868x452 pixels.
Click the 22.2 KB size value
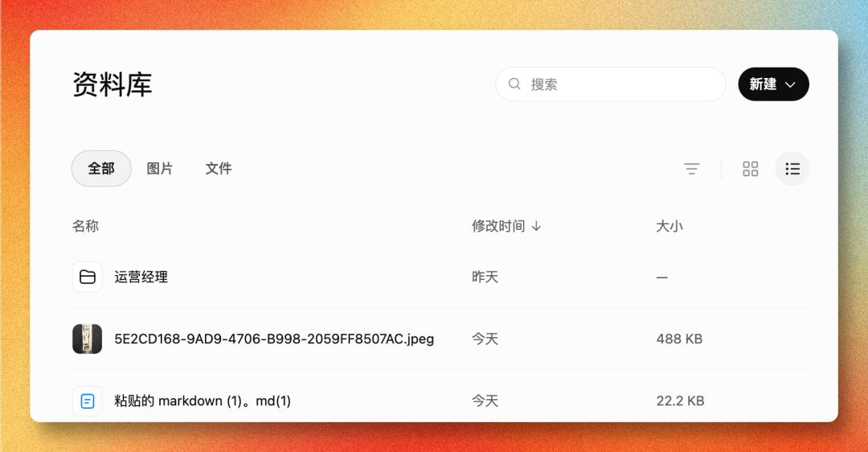(681, 401)
